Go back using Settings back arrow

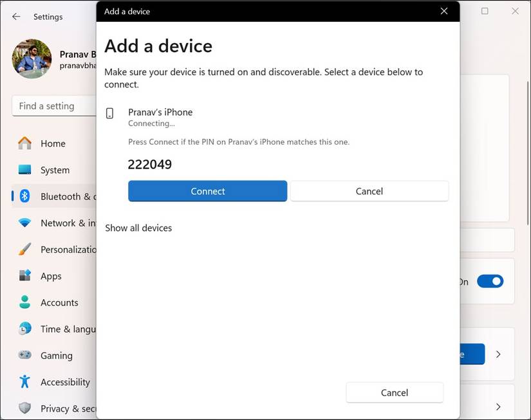(x=16, y=17)
